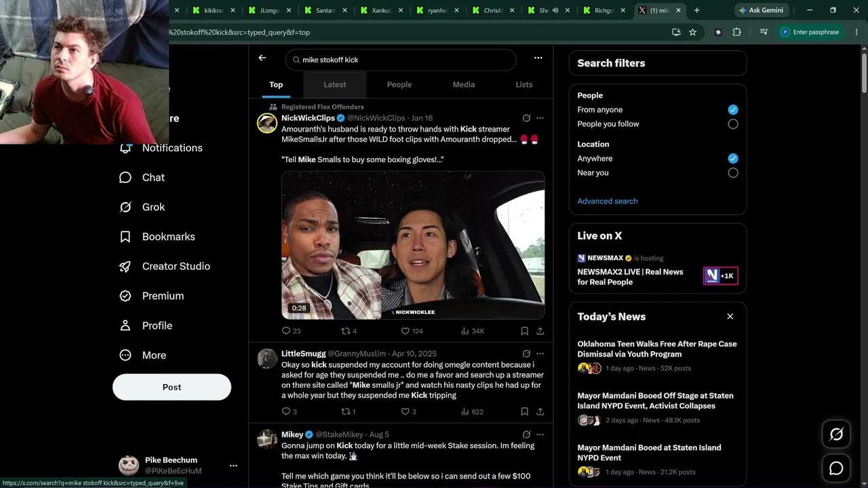Click the Post button

pyautogui.click(x=172, y=387)
